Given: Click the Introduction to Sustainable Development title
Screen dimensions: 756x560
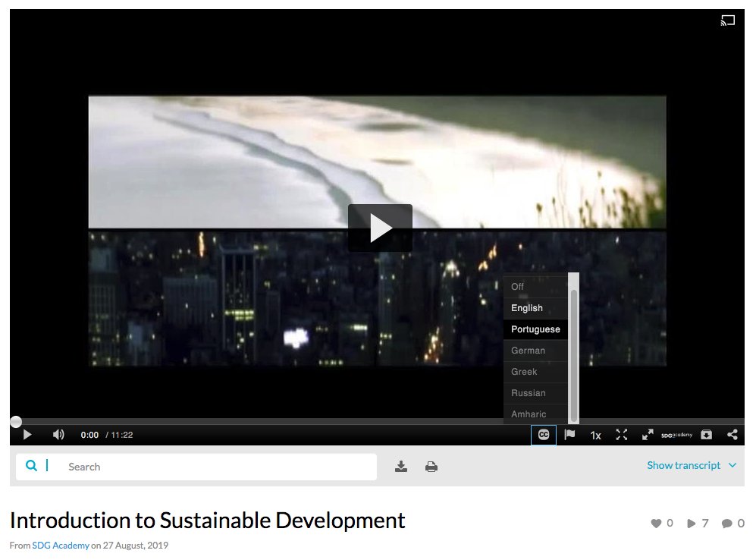Looking at the screenshot, I should click(x=207, y=521).
